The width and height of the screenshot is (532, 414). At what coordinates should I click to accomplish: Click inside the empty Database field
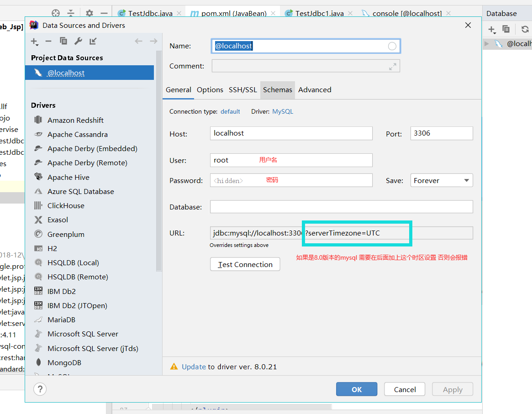[x=341, y=207]
